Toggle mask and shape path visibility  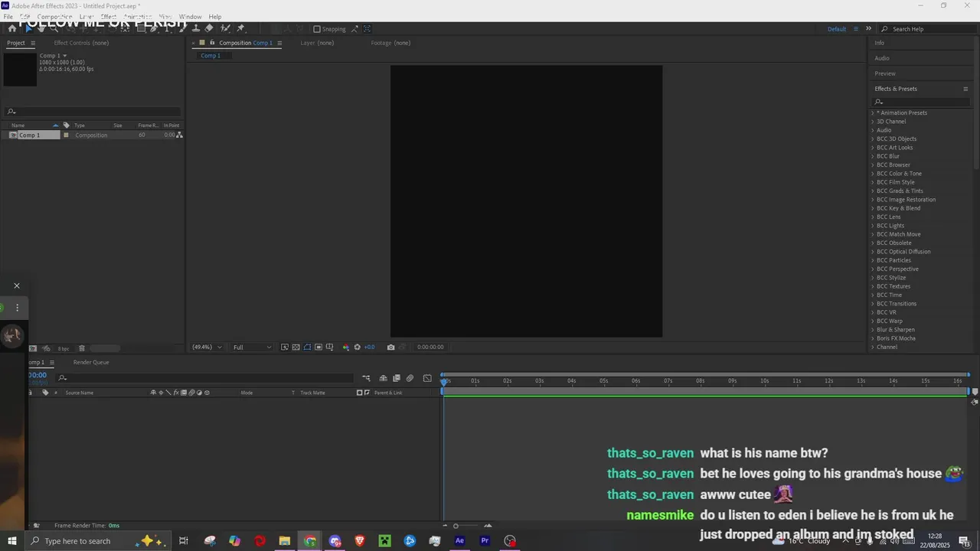click(x=307, y=347)
